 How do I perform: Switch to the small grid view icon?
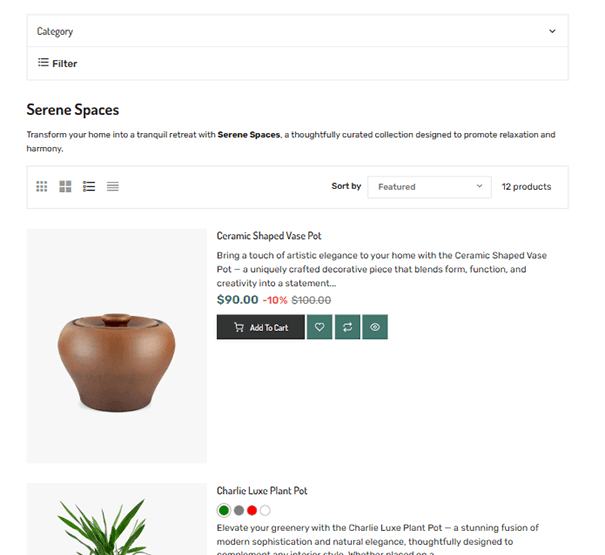(x=42, y=187)
